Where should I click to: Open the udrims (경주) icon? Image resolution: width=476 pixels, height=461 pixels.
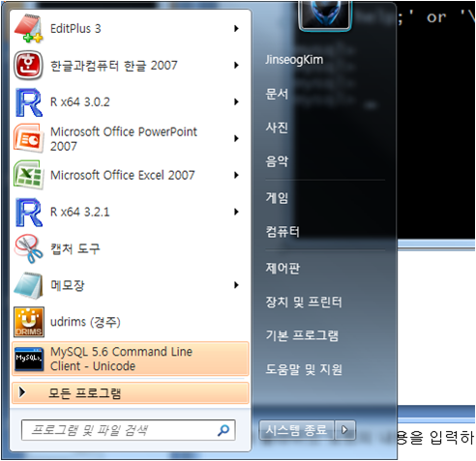click(28, 322)
